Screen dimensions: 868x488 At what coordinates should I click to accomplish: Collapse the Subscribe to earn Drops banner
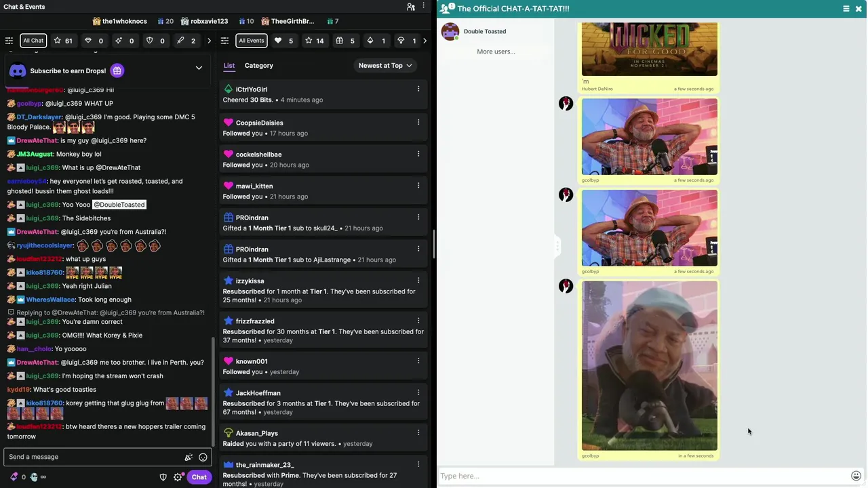point(199,68)
